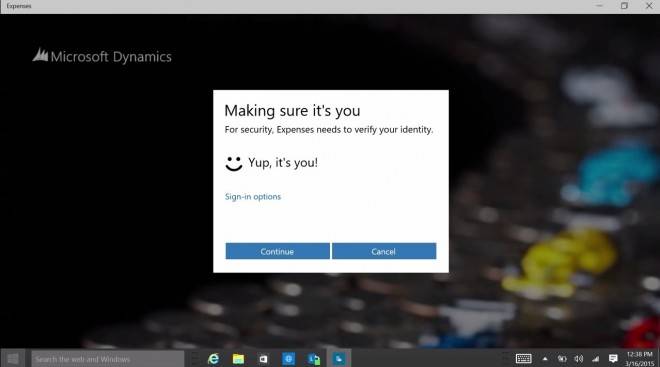Open the blue globe taskbar app
Viewport: 660px width, 367px height.
click(288, 359)
